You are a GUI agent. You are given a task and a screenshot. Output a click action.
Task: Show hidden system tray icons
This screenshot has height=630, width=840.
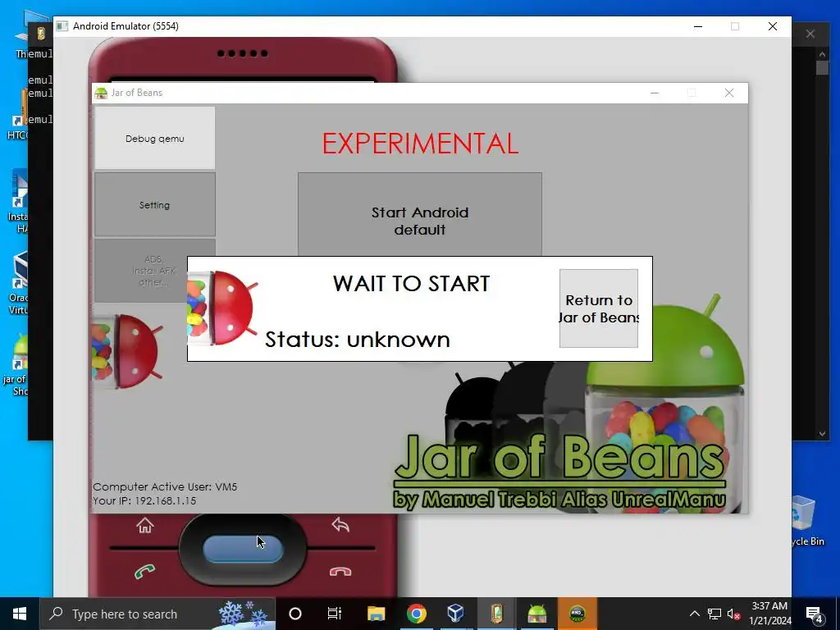coord(694,614)
